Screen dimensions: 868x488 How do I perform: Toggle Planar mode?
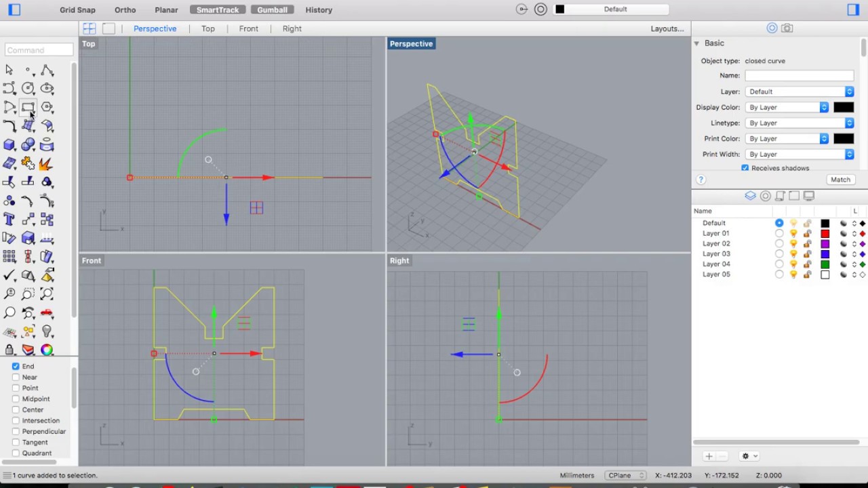click(166, 10)
